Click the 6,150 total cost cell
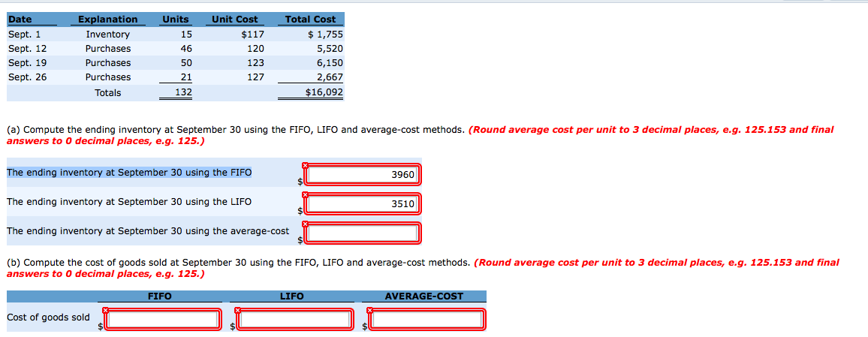This screenshot has height=337, width=868. coord(330,63)
